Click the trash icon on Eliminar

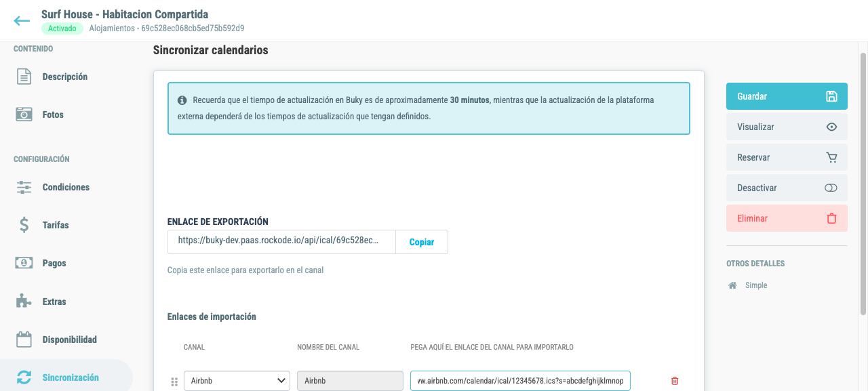pyautogui.click(x=831, y=218)
